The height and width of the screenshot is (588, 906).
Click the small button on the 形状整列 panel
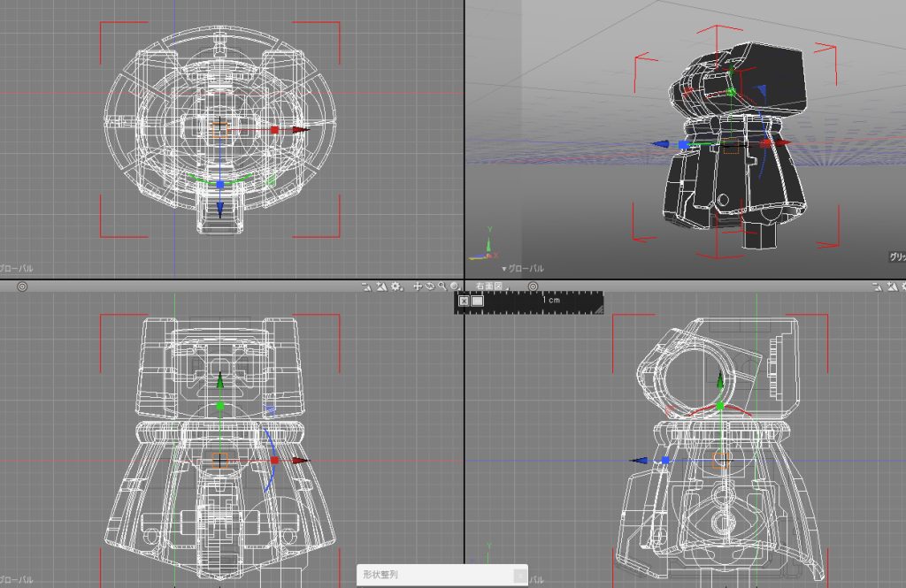pyautogui.click(x=519, y=576)
